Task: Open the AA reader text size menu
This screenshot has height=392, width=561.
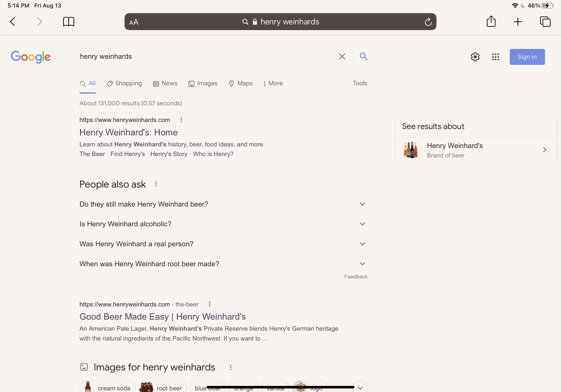Action: (134, 22)
